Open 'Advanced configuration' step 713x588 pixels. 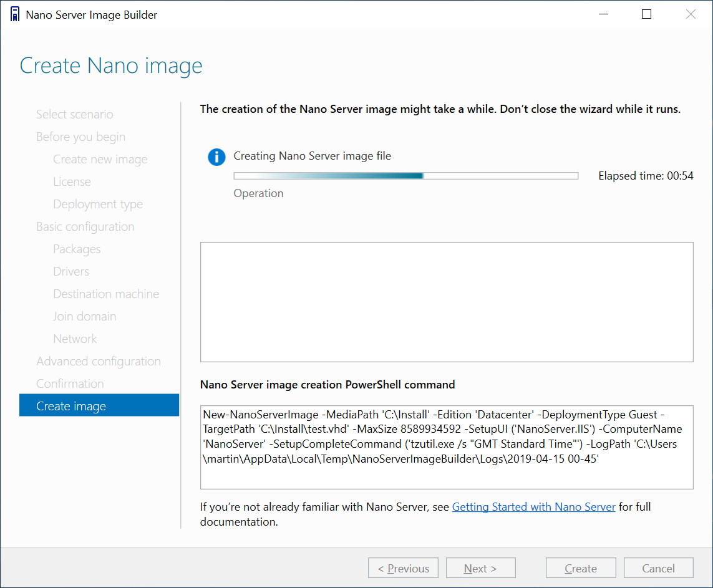pyautogui.click(x=99, y=361)
